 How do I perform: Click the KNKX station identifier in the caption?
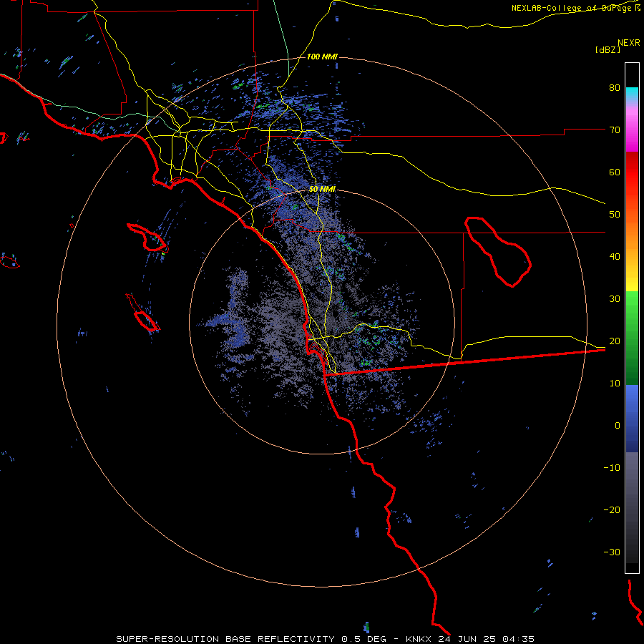point(420,639)
